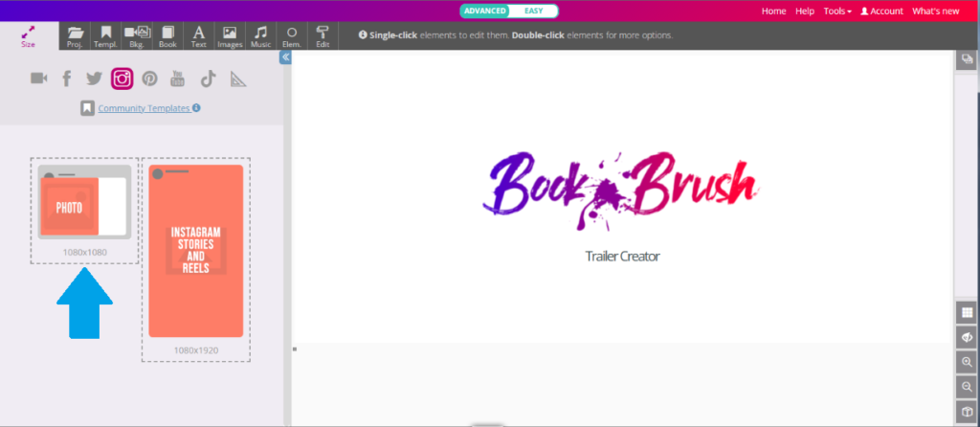Switch to Advanced mode

coord(485,11)
